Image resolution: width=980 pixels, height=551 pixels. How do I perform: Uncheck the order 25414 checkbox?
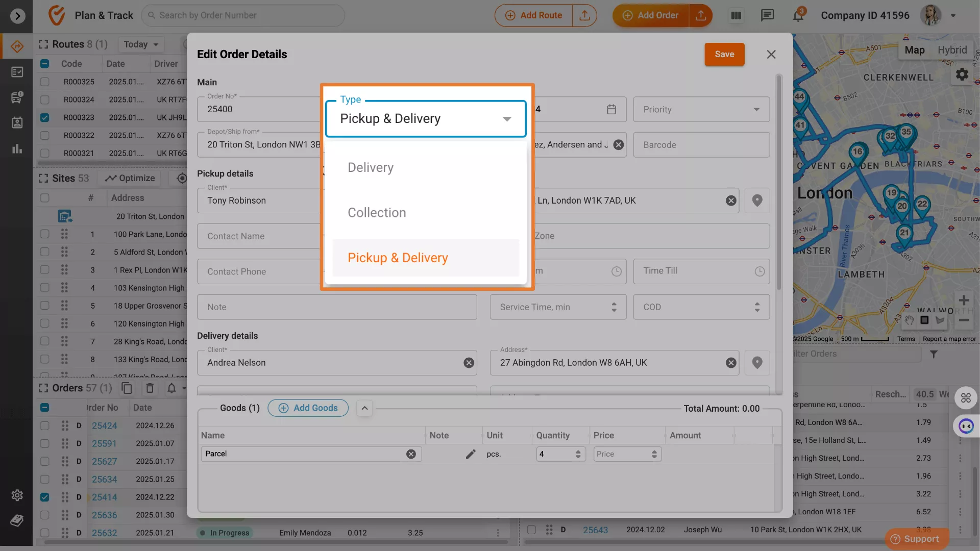(x=45, y=497)
